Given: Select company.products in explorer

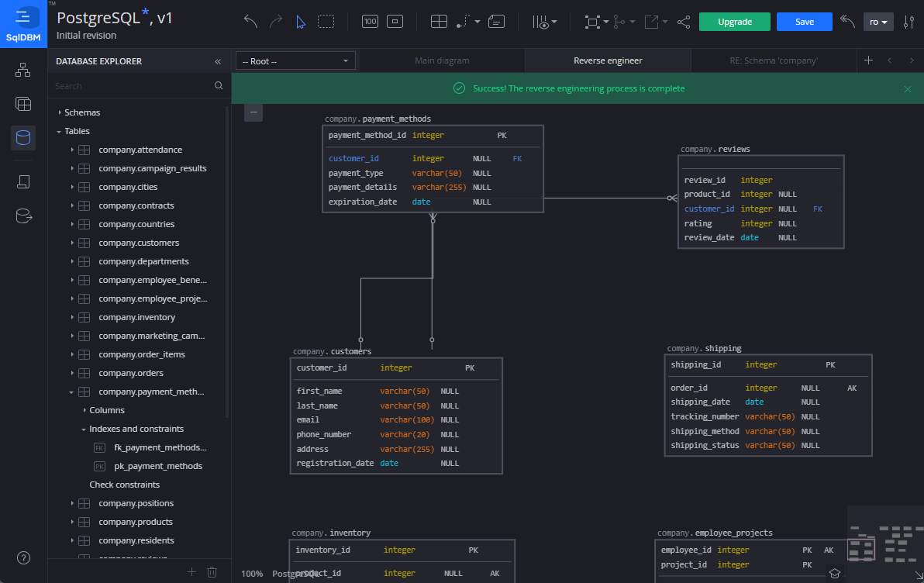Looking at the screenshot, I should click(x=136, y=522).
